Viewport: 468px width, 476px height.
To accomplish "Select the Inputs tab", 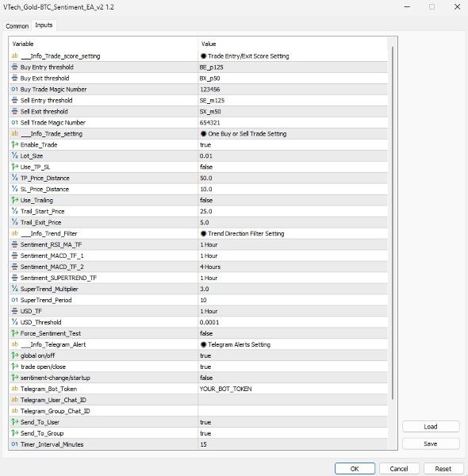I will point(44,25).
